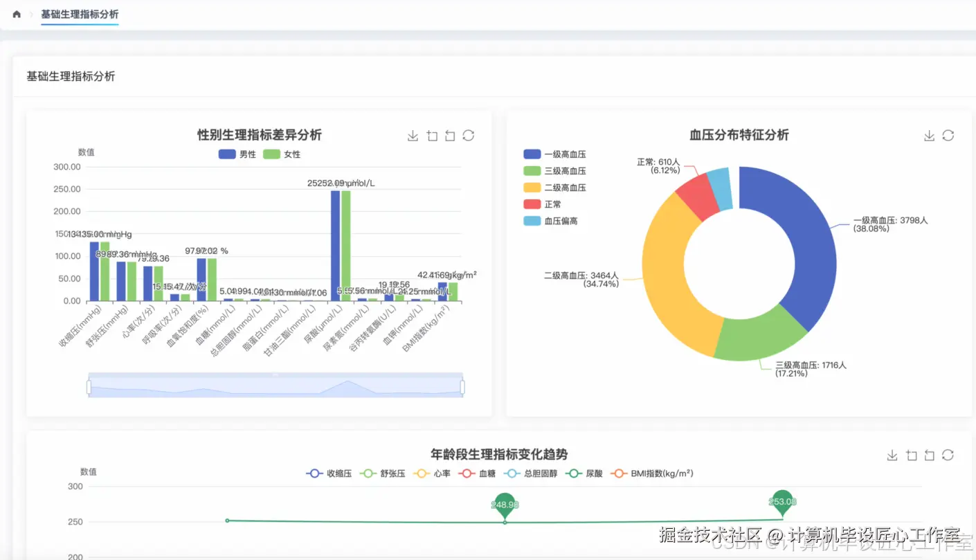Click the 年龄段生理指标变化趋势 chart title
Viewport: 976px width, 560px height.
499,454
